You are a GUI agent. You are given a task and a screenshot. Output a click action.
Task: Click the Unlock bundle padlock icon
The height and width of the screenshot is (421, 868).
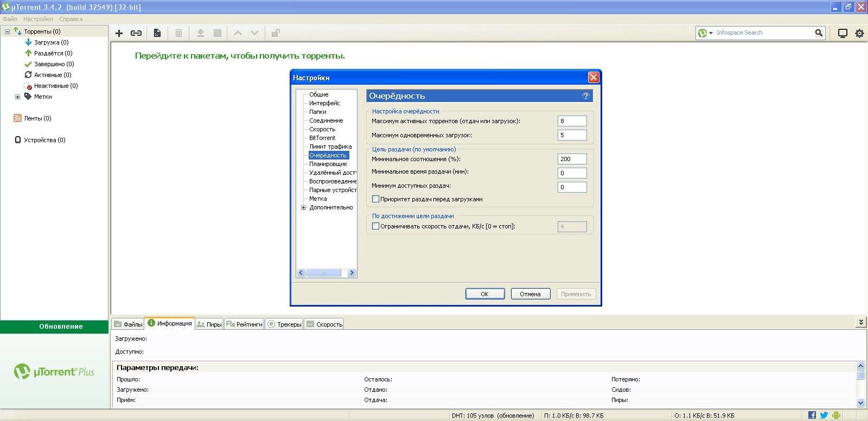[x=276, y=33]
